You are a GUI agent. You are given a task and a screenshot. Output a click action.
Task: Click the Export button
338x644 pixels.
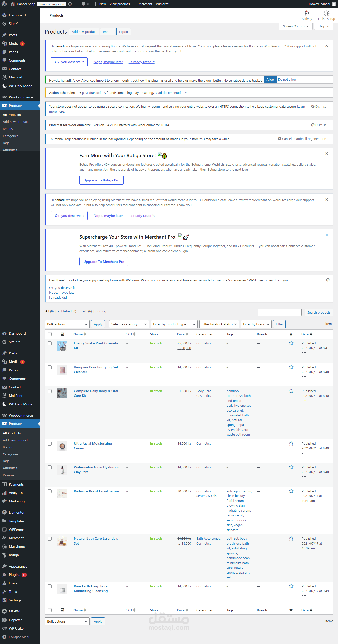[x=123, y=32]
